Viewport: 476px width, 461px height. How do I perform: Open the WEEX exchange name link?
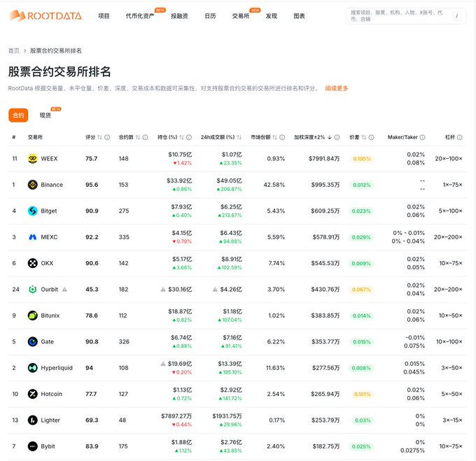49,159
